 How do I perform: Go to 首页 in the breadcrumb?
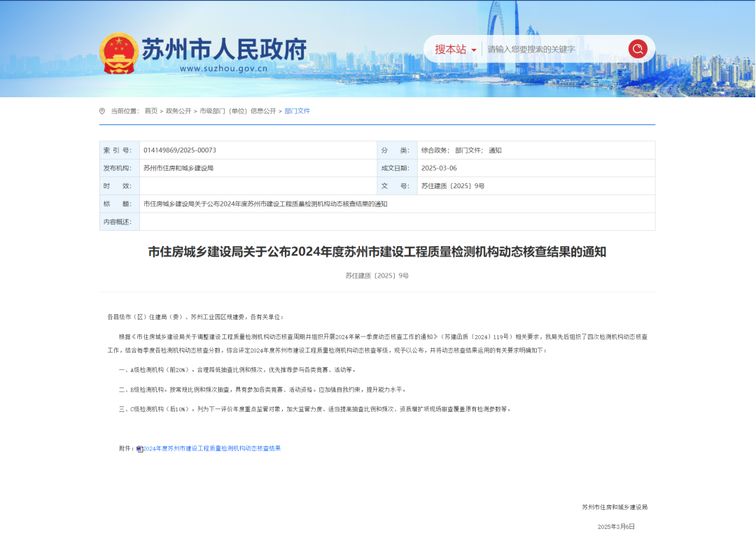coord(150,111)
